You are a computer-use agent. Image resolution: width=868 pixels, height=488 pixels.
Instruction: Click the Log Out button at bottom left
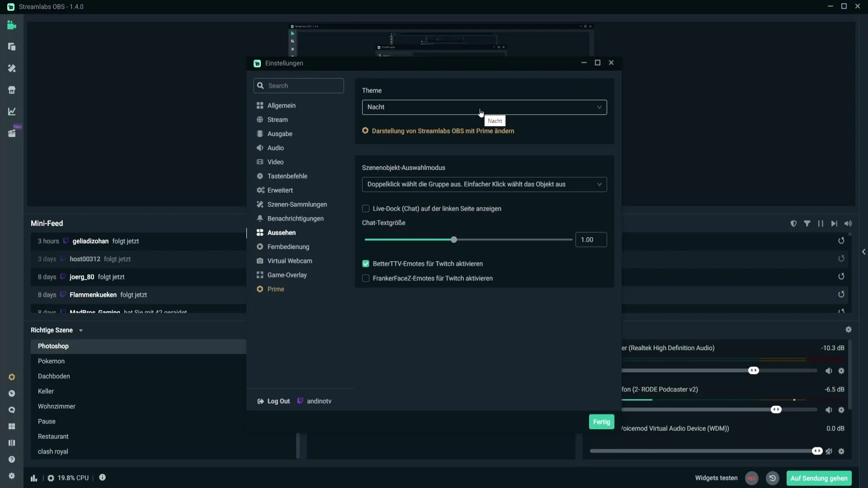point(274,401)
